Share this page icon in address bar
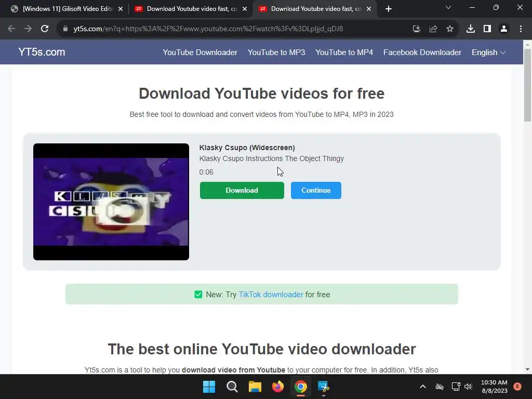This screenshot has width=532, height=399. point(433,29)
